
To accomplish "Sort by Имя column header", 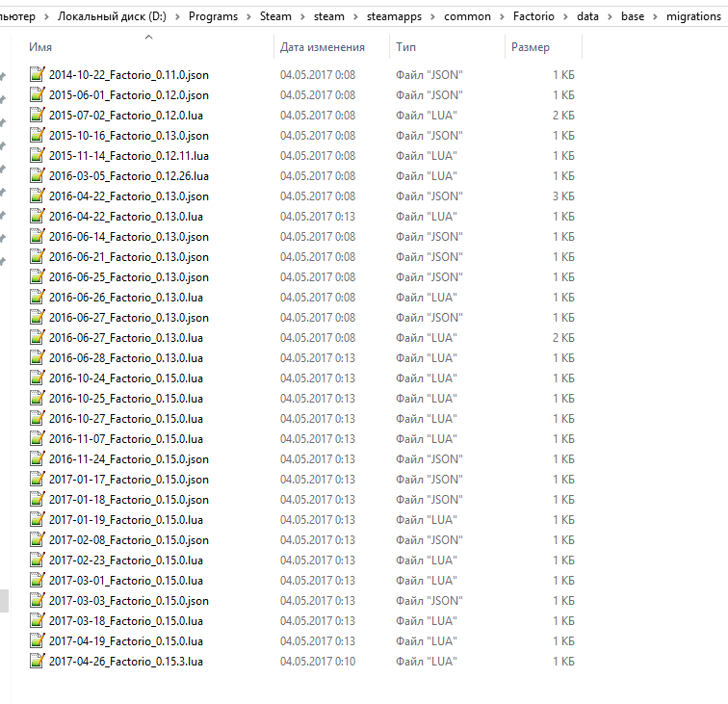I will point(40,47).
